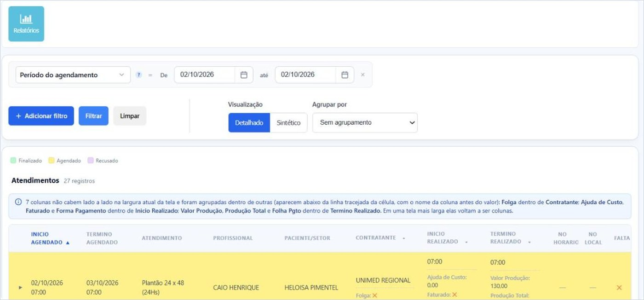Remove the period filter with the X
644x300 pixels.
(362, 75)
